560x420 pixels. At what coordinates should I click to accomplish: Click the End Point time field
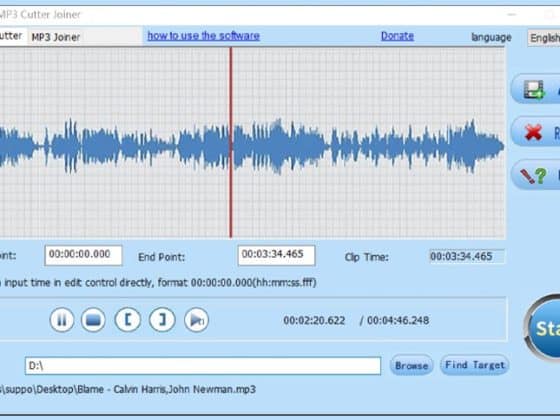click(x=276, y=255)
